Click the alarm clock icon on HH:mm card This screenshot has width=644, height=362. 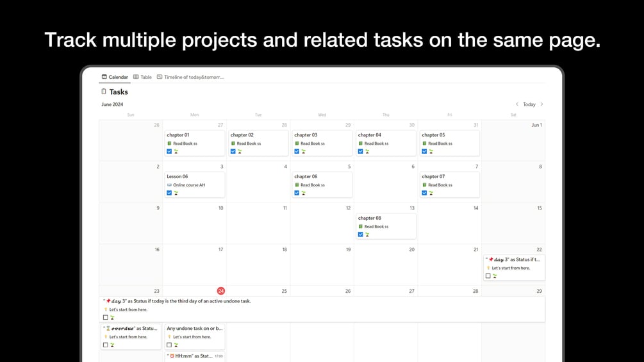click(172, 356)
